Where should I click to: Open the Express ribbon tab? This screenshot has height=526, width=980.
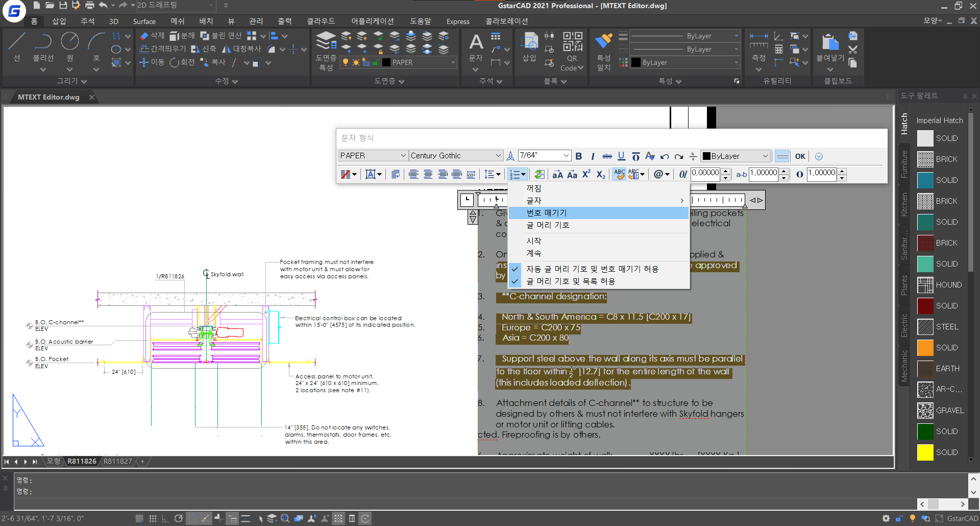[458, 21]
